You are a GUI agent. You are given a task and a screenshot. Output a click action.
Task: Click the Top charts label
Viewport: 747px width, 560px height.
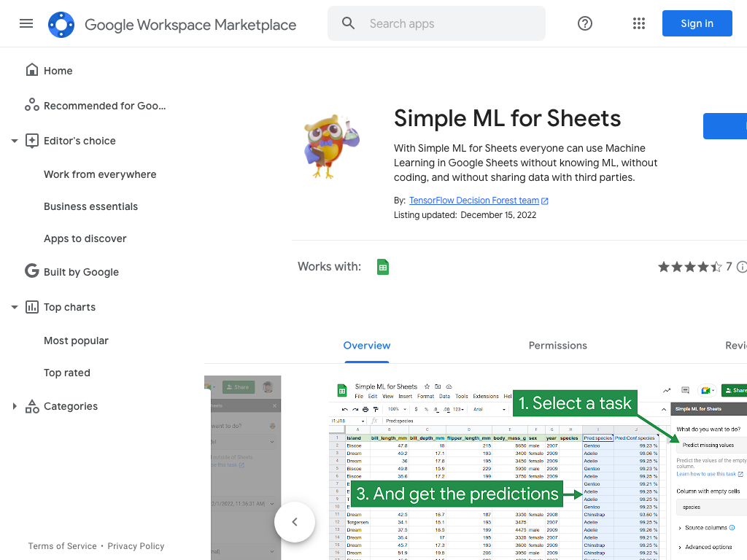pos(69,307)
